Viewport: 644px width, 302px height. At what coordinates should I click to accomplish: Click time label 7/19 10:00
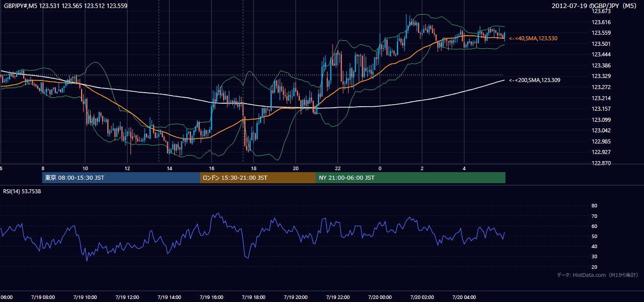pos(85,297)
